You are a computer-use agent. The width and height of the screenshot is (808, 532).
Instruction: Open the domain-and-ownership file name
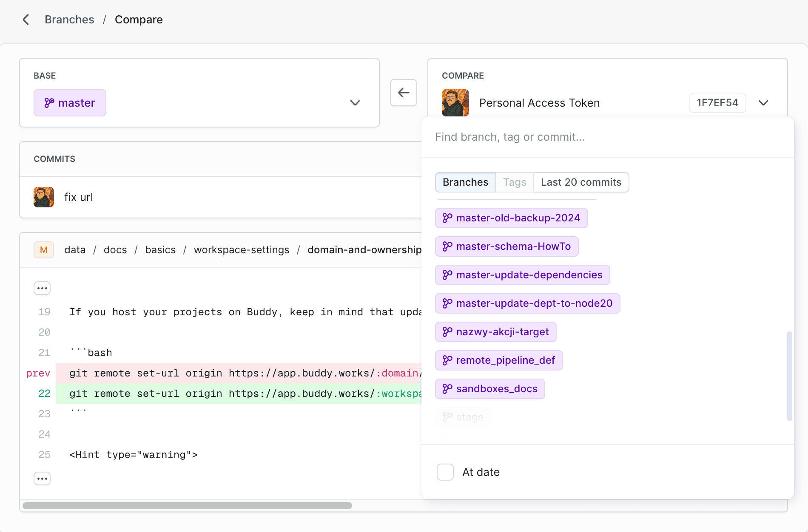click(x=364, y=250)
